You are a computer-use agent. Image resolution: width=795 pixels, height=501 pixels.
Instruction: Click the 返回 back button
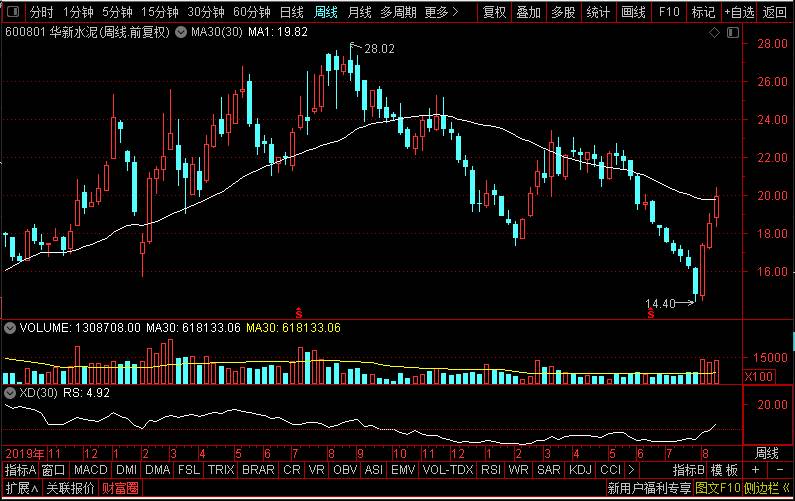[x=775, y=12]
